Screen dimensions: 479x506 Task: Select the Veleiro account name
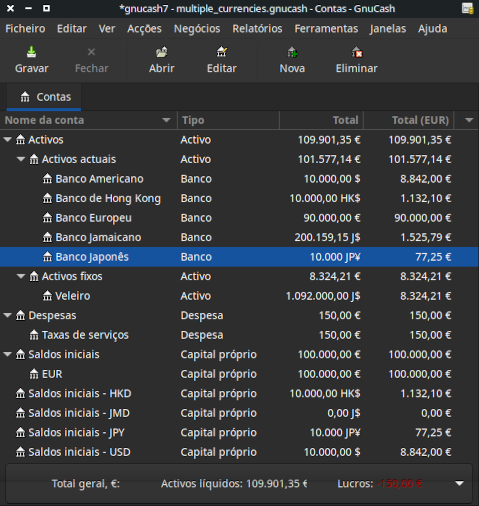coord(73,296)
